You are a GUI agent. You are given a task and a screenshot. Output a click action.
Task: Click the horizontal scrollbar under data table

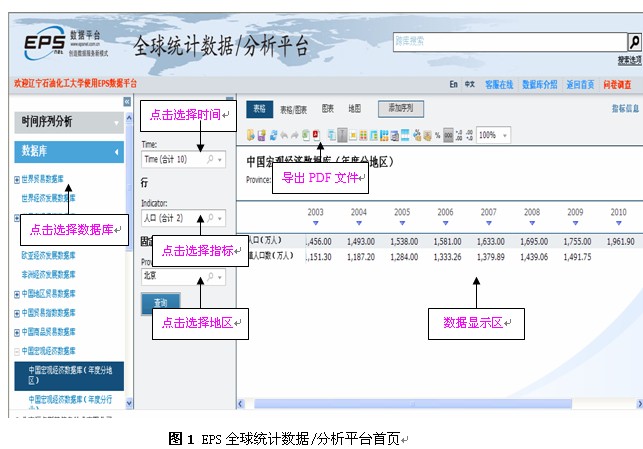click(413, 404)
